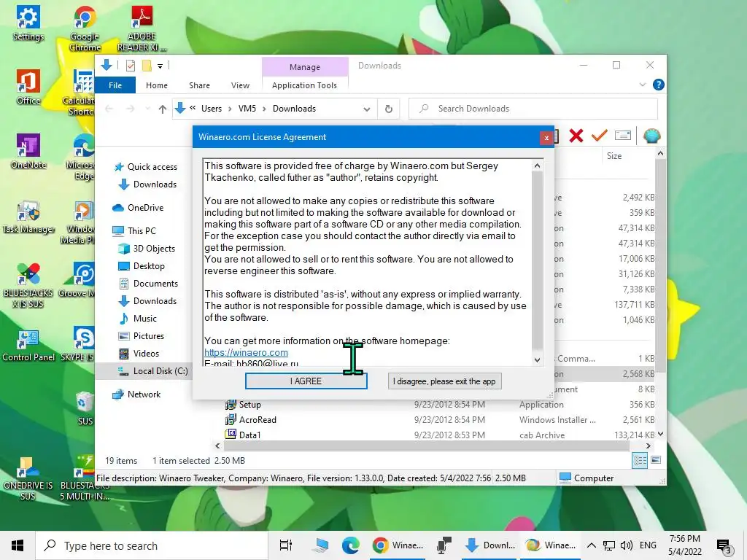The height and width of the screenshot is (560, 747).
Task: Refresh the Downloads folder
Action: pyautogui.click(x=389, y=109)
